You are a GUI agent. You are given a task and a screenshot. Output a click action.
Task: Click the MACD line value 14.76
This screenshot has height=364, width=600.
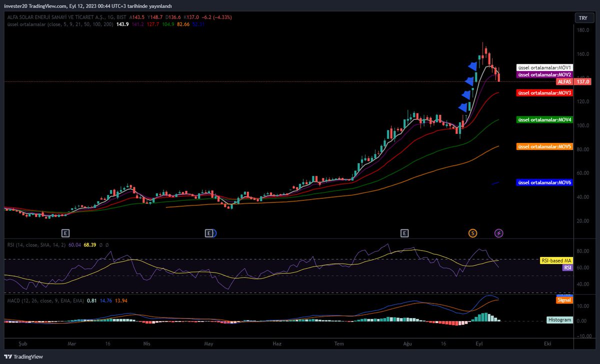click(106, 301)
